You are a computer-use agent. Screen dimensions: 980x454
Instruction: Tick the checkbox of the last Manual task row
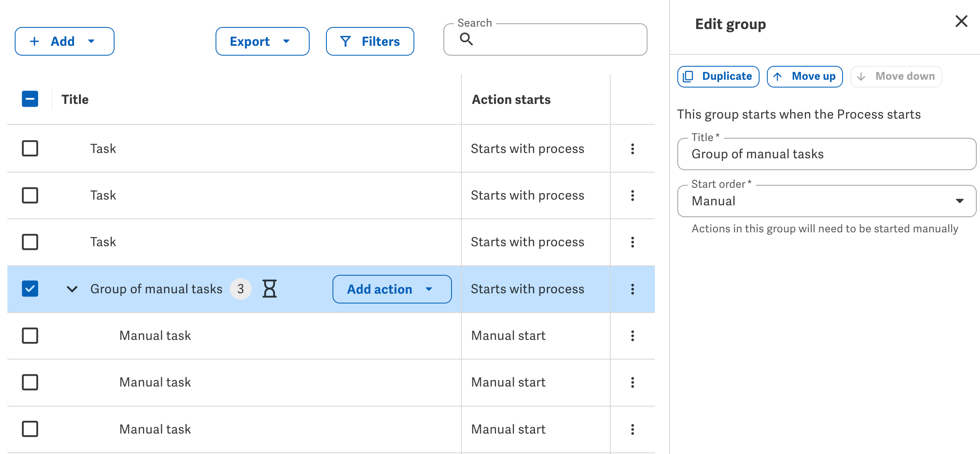30,429
